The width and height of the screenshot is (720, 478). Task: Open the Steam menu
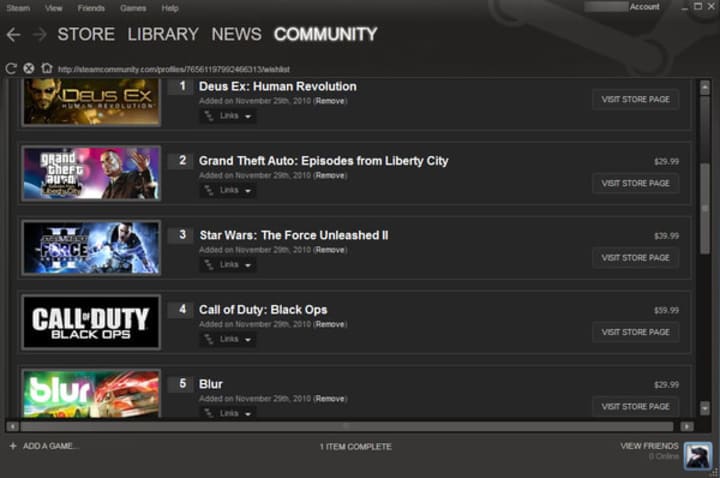18,8
